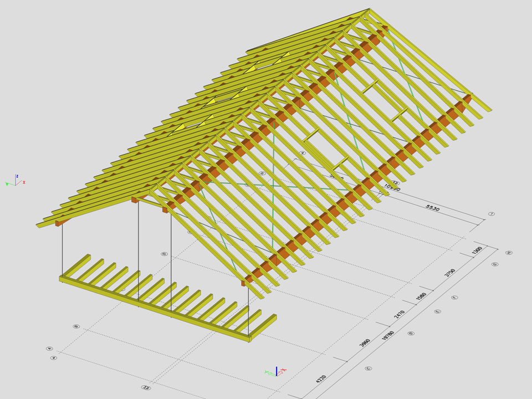Select the long front floor edge beam
532x399 pixels.
pyautogui.click(x=155, y=308)
